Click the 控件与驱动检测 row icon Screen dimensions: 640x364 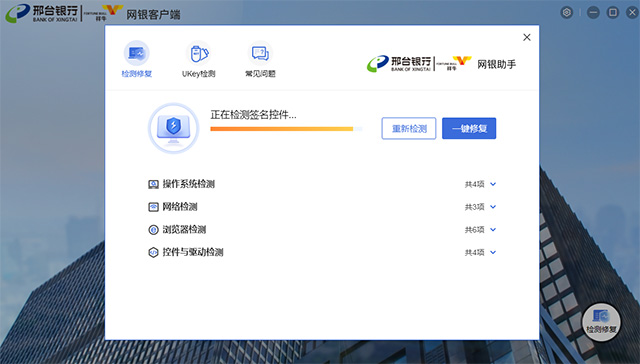(153, 253)
